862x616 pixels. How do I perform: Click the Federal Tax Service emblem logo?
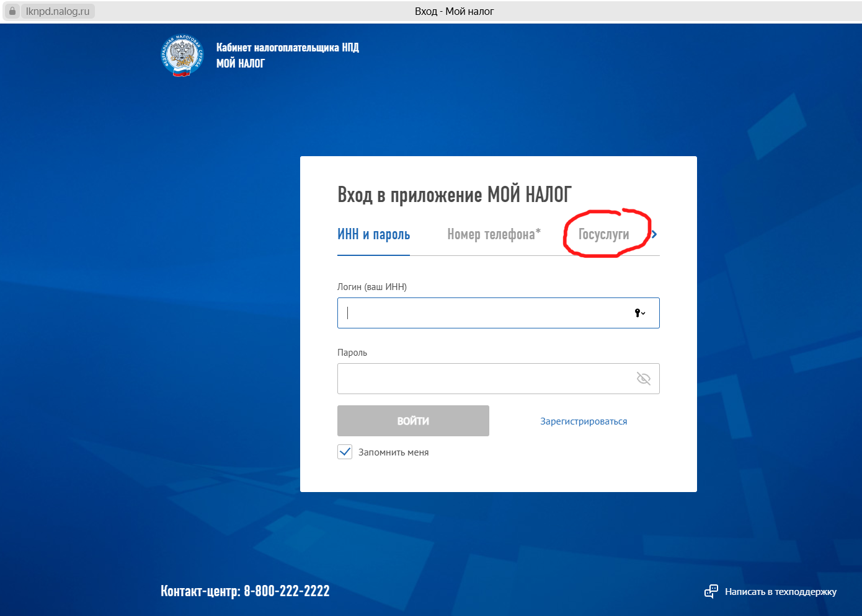click(182, 55)
